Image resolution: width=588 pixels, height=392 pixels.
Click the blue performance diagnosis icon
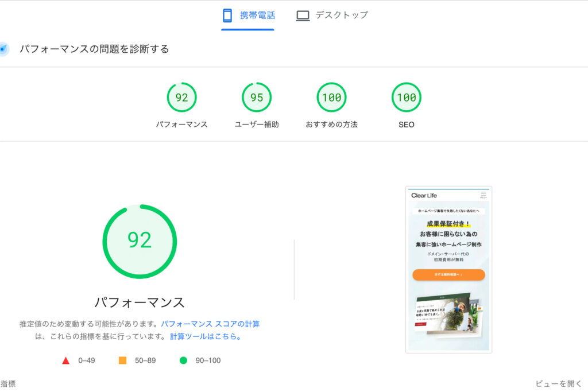coord(3,49)
